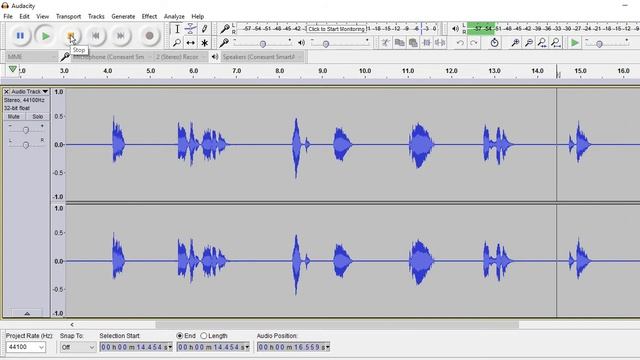Viewport: 640px width, 360px height.
Task: Click Click to Start Monitoring meter
Action: [336, 29]
